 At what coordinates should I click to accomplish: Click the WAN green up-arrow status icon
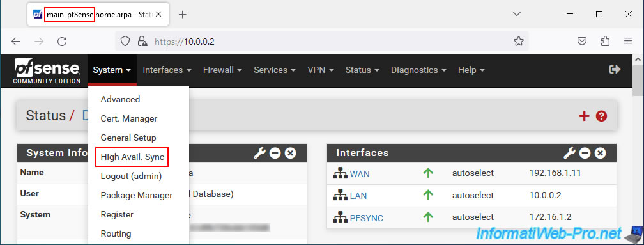428,173
